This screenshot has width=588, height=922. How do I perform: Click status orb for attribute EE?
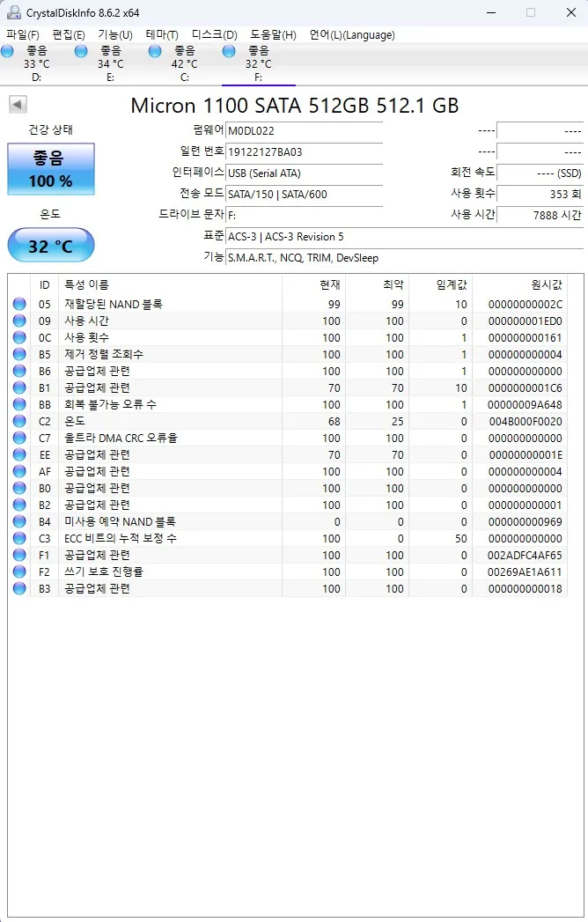[19, 454]
